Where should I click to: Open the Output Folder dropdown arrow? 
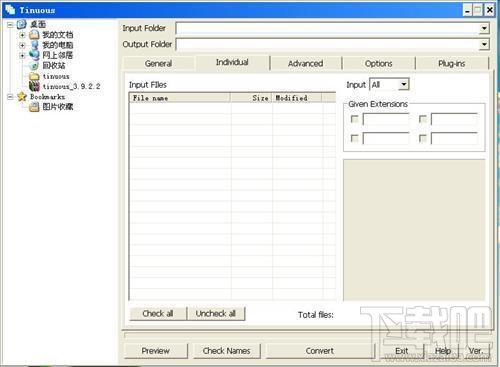coord(484,44)
